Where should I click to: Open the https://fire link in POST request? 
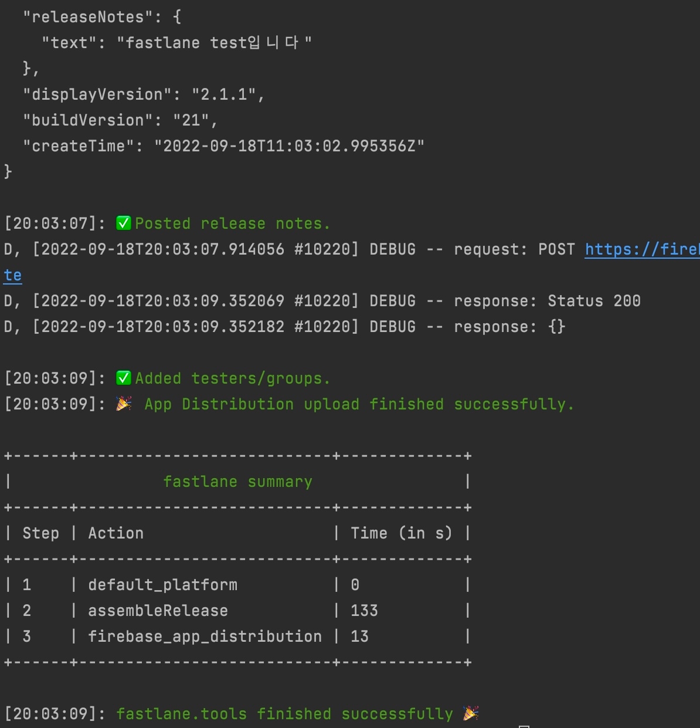coord(642,249)
